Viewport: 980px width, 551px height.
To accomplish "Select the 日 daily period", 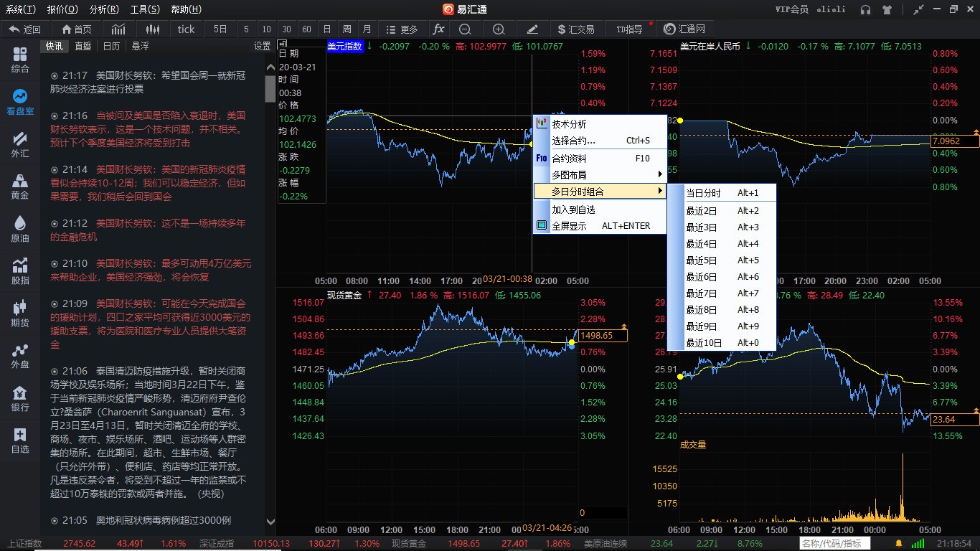I will [x=327, y=29].
